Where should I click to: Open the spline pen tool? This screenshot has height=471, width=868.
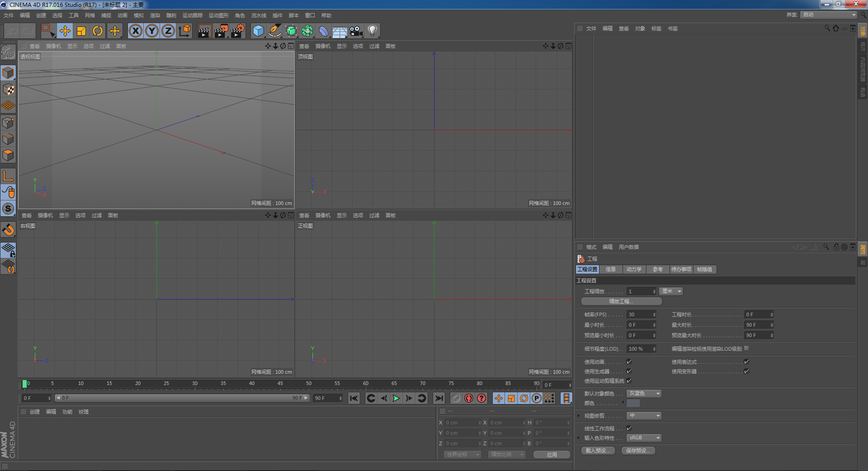coord(275,31)
